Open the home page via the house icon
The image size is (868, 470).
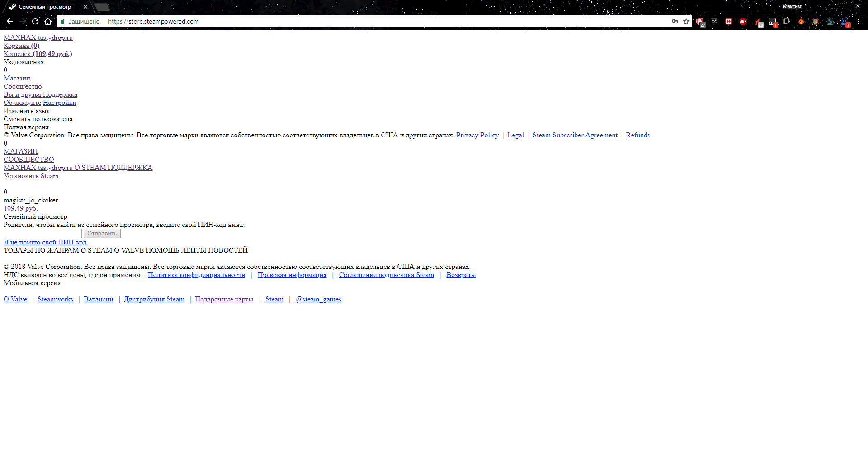[x=48, y=21]
